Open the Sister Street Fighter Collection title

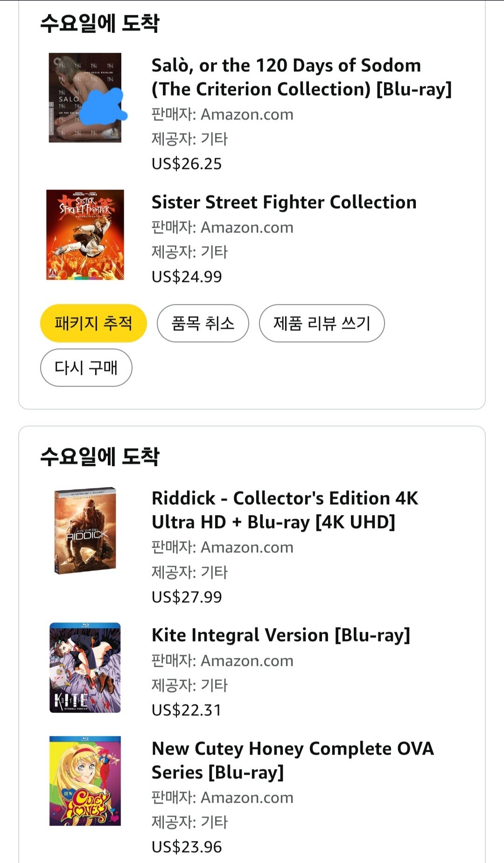click(284, 202)
